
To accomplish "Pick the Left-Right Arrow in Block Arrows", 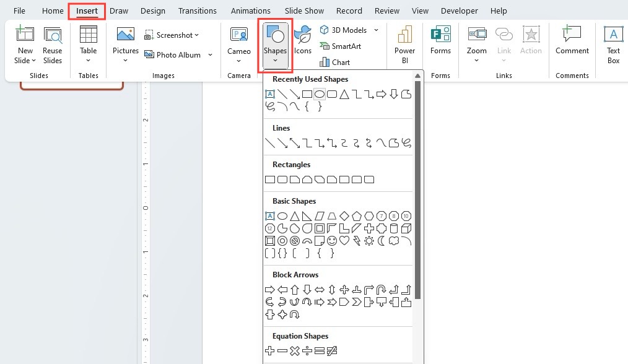I will (x=319, y=290).
